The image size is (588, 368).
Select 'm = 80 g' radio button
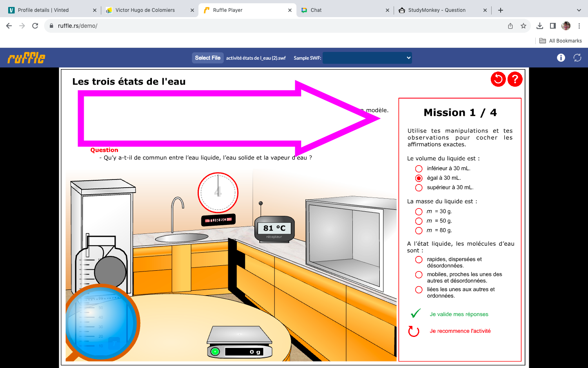(419, 231)
